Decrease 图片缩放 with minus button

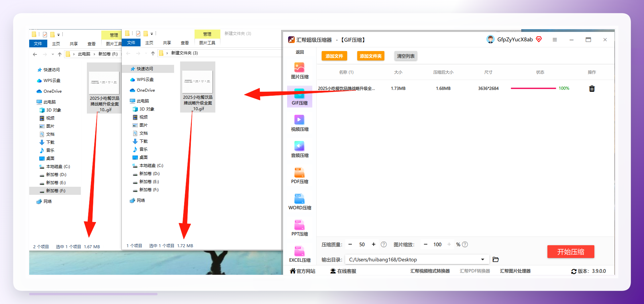click(426, 245)
